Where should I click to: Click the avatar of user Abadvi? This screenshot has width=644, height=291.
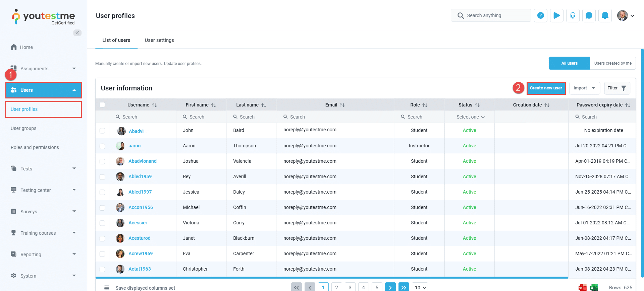(121, 131)
